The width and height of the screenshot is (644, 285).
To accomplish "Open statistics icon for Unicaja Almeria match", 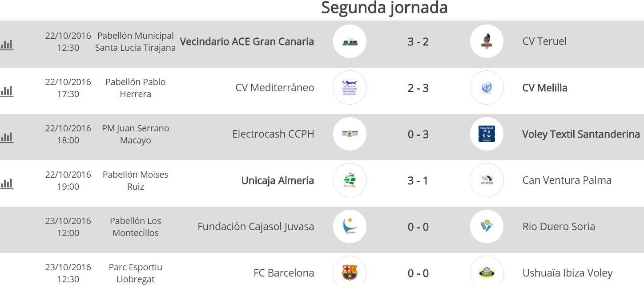I will [x=7, y=183].
